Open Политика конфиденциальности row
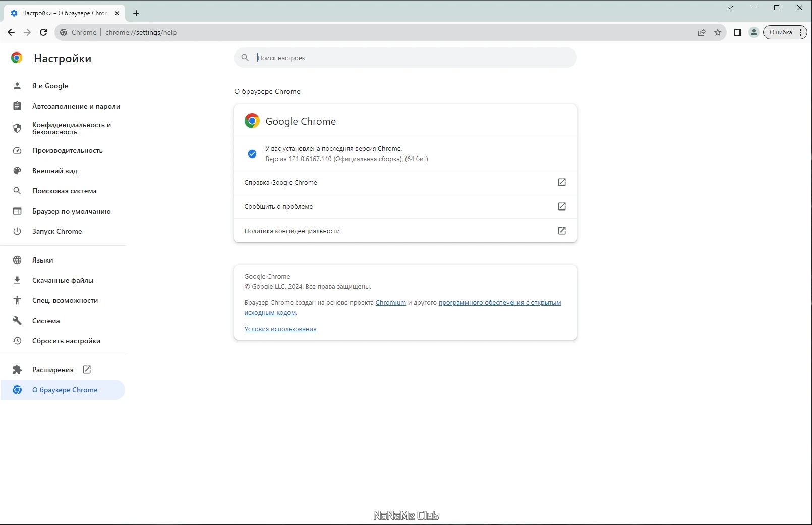Screen dimensions: 812x525 click(x=405, y=231)
